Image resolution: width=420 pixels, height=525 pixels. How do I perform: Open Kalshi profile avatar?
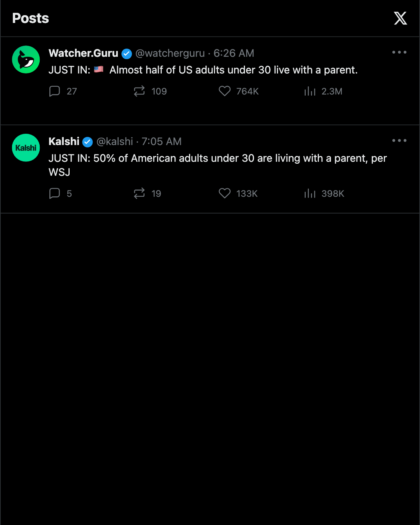pos(26,148)
